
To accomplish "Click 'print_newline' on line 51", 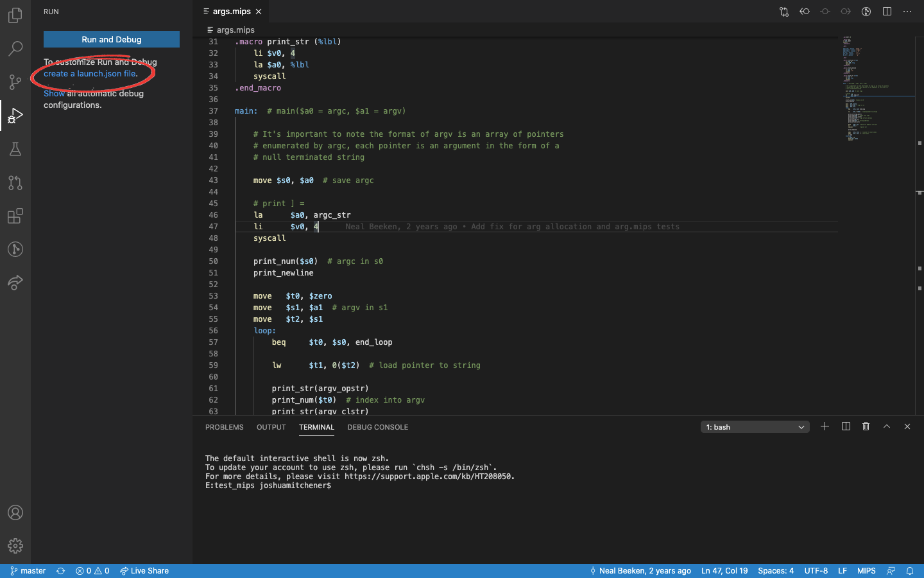I will (283, 273).
